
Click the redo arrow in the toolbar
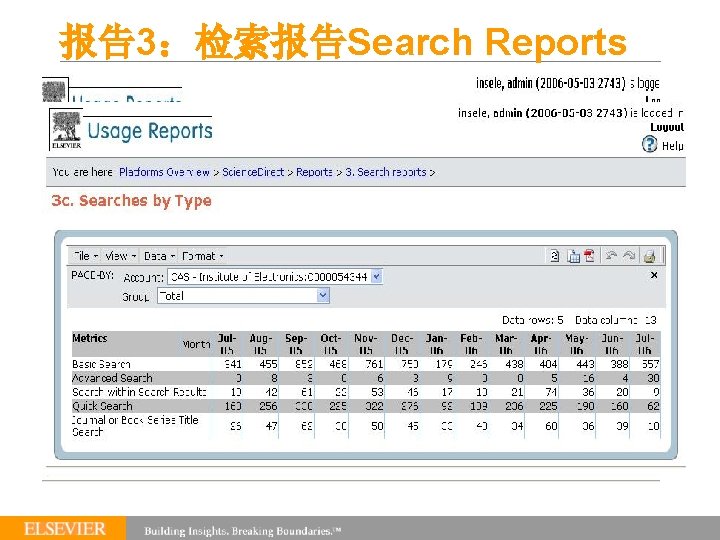[x=629, y=255]
